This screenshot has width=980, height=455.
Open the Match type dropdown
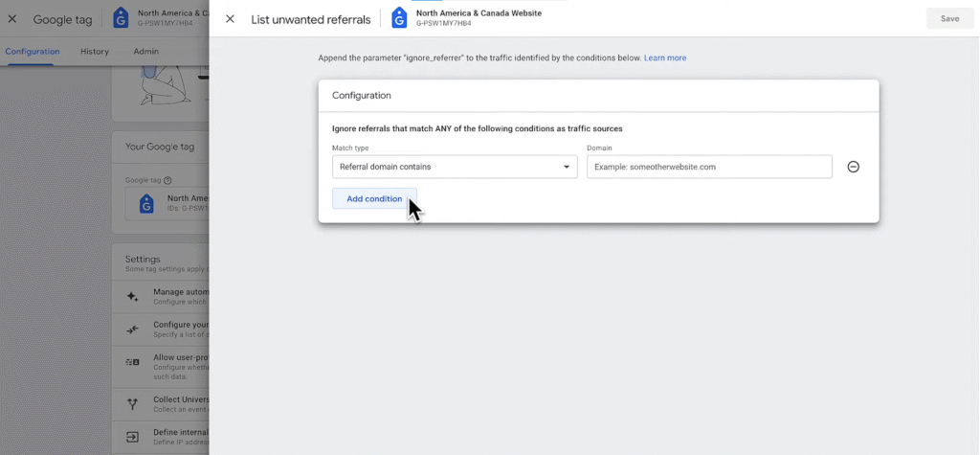[455, 167]
